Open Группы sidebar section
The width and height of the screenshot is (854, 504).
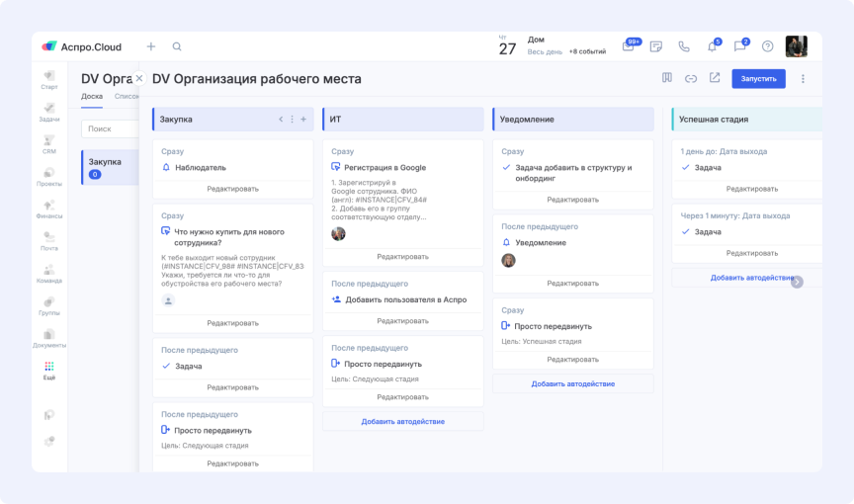[x=49, y=306]
